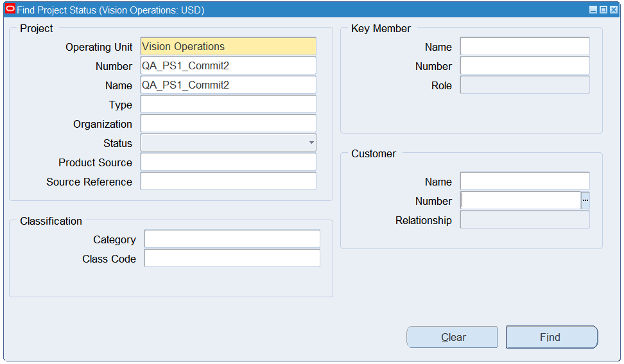
Task: Close the Find Project Status window
Action: 614,10
